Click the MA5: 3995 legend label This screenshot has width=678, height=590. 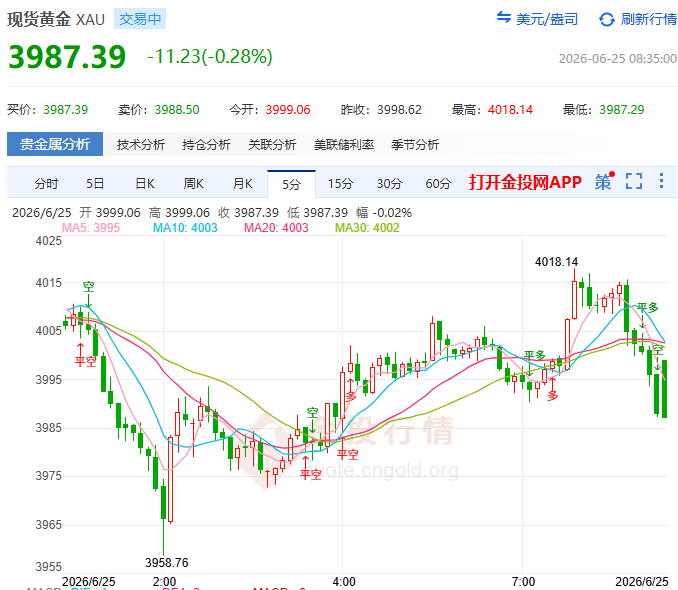pyautogui.click(x=91, y=228)
